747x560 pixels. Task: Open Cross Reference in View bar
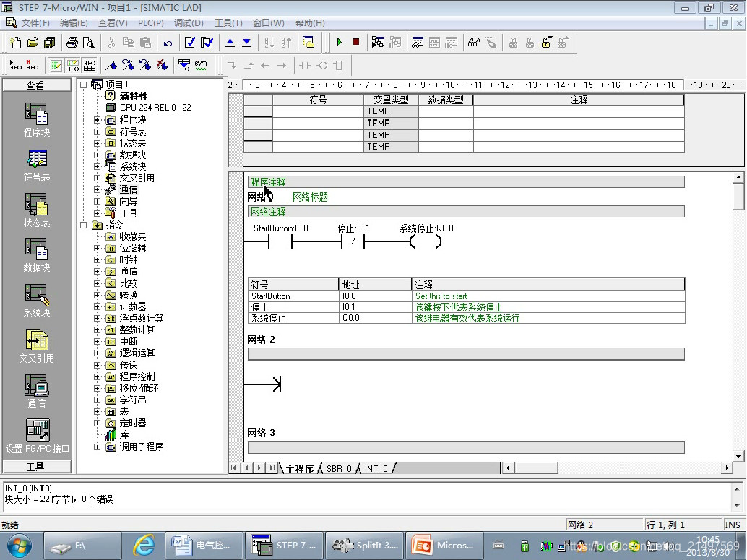pos(37,346)
